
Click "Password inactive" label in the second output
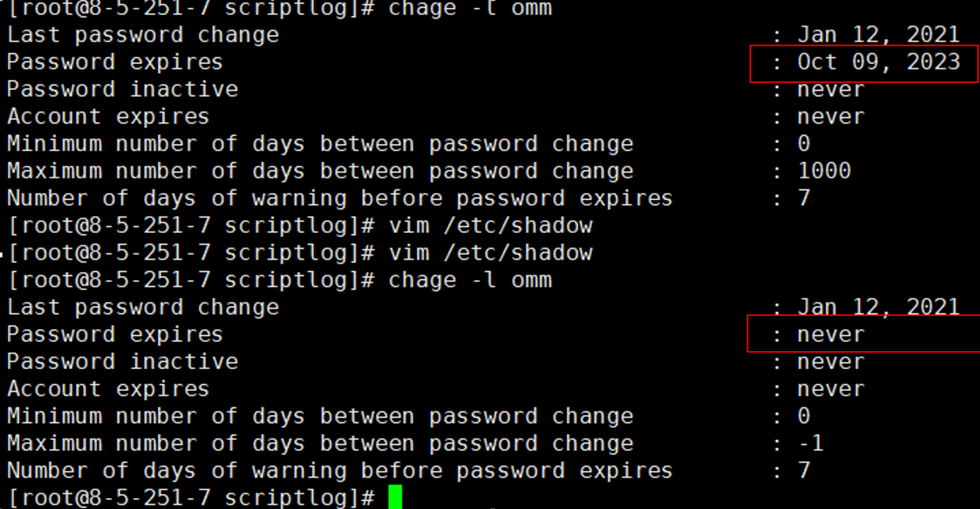[x=122, y=362]
